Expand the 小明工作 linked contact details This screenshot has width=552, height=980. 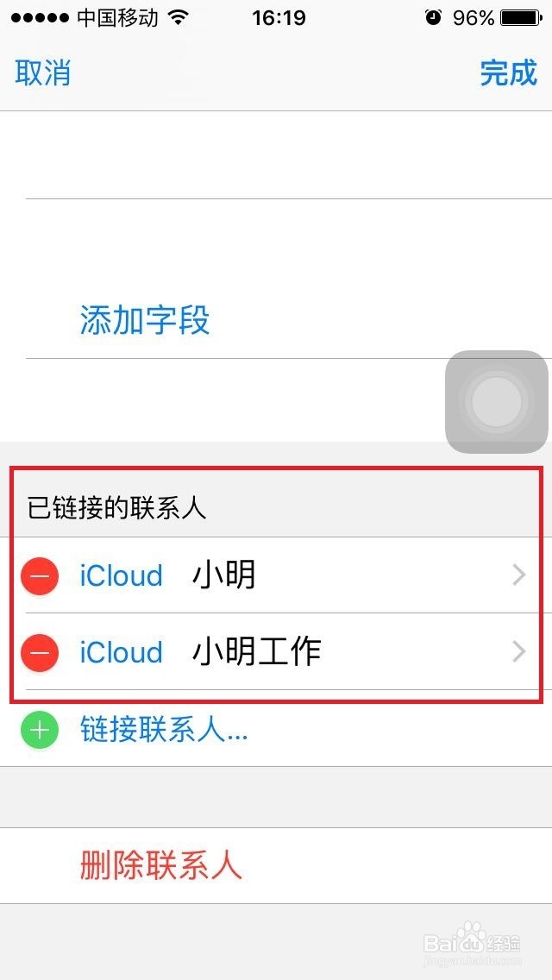tap(518, 652)
